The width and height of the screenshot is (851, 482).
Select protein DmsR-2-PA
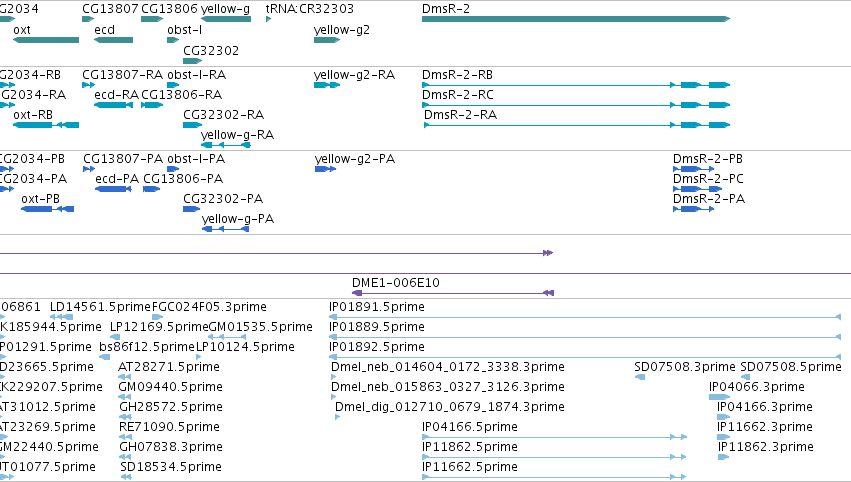click(x=694, y=209)
